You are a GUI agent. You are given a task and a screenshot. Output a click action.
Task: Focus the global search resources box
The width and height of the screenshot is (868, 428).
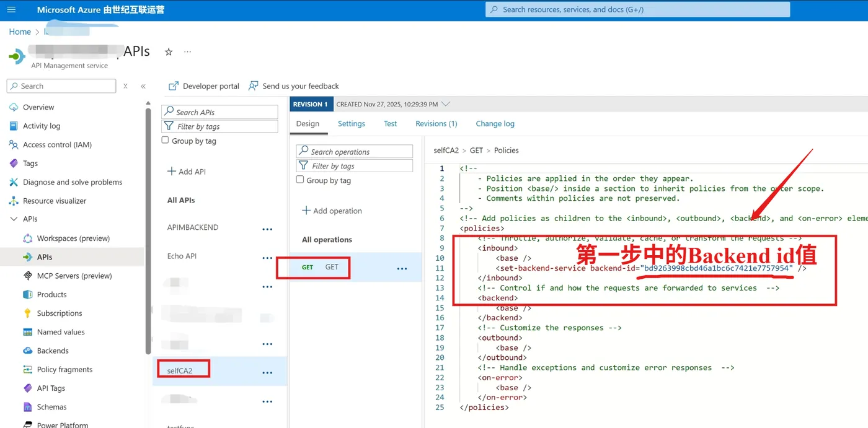click(x=637, y=9)
